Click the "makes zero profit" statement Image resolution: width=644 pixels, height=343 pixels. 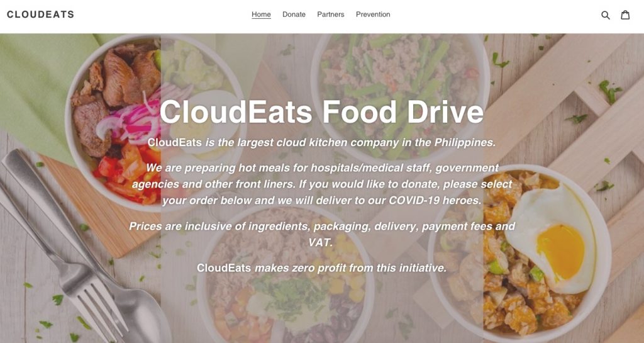click(x=321, y=268)
